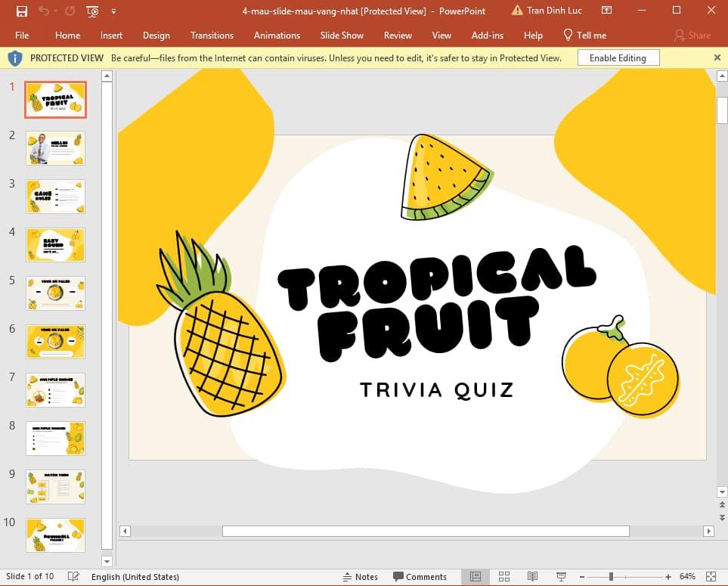Start slideshow from beginning using quick access icon
Image resolution: width=728 pixels, height=586 pixels.
pyautogui.click(x=92, y=11)
